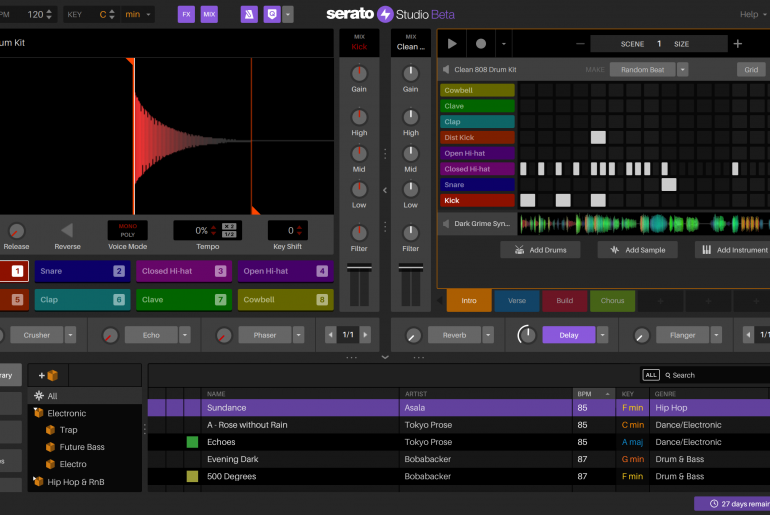The image size is (770, 515).
Task: Click the tempo x2 button
Action: pos(229,226)
